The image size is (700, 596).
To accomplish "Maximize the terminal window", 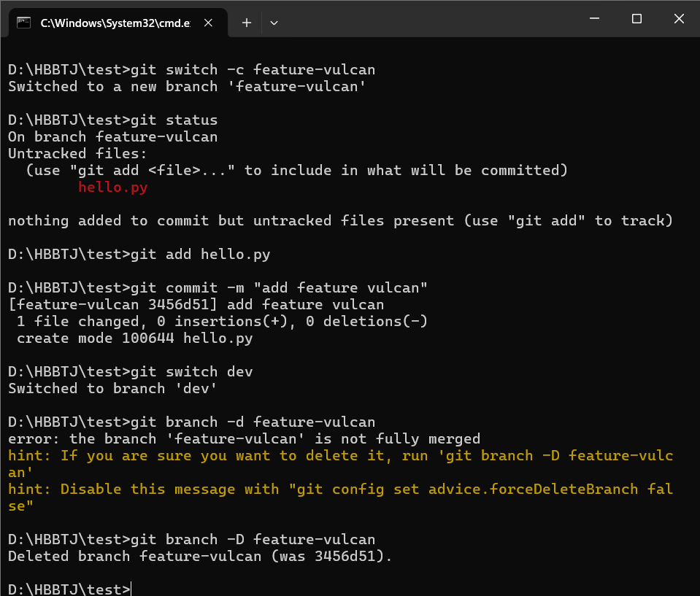I will click(x=636, y=19).
